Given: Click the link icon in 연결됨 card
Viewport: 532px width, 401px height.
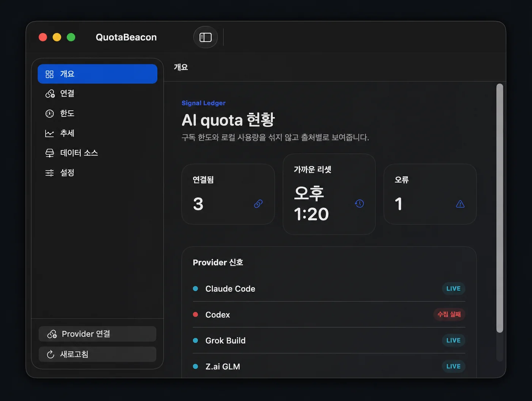Looking at the screenshot, I should [x=258, y=204].
